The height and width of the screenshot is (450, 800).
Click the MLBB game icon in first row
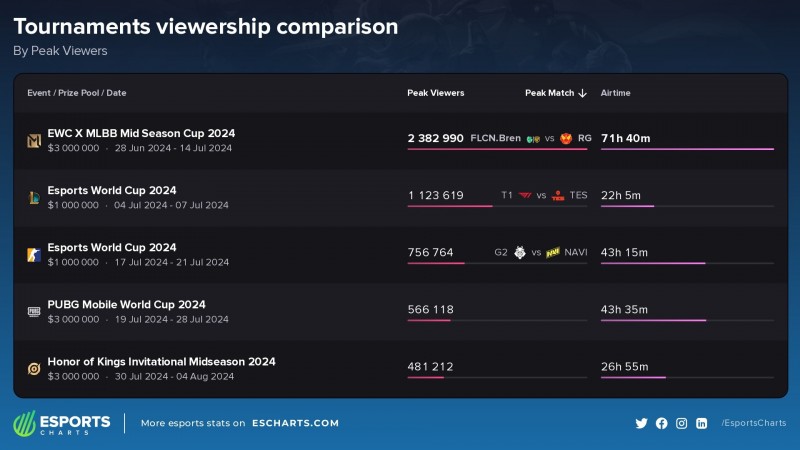click(x=33, y=141)
